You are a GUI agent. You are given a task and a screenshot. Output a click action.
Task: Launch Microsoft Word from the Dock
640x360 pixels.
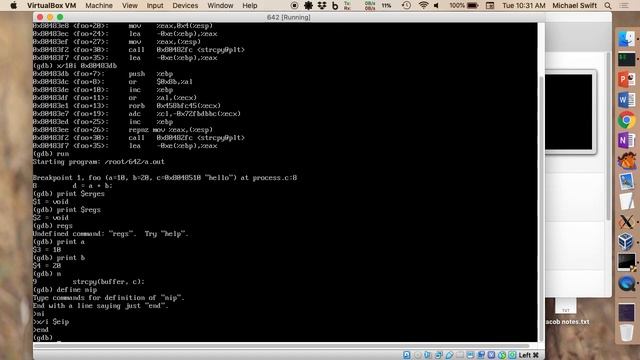[627, 100]
